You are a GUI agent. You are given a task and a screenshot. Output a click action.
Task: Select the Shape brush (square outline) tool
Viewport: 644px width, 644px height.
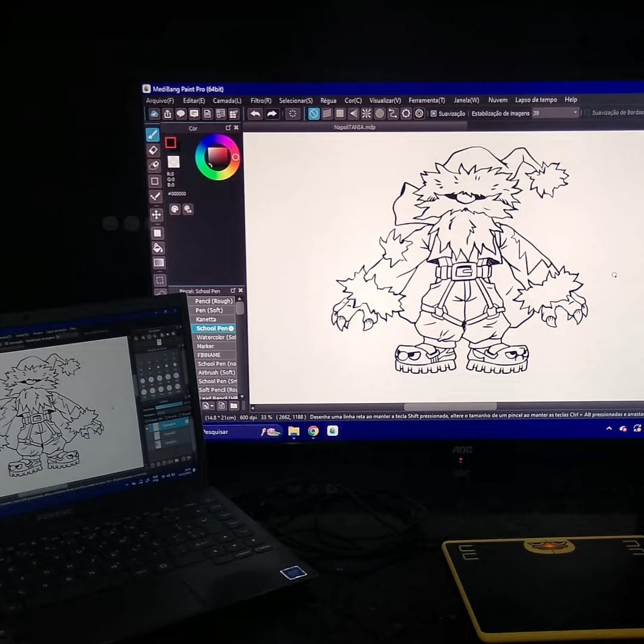pos(155,181)
